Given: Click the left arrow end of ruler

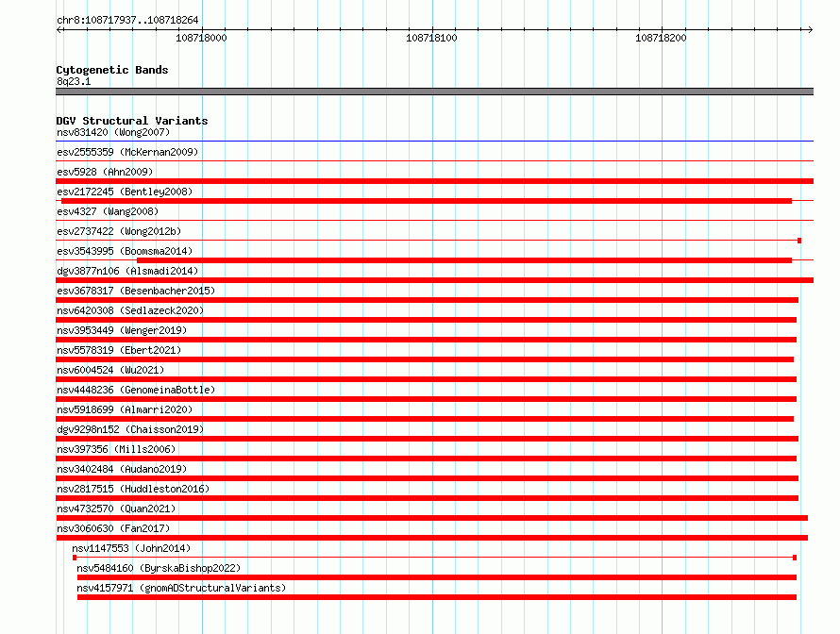Looking at the screenshot, I should click(59, 30).
